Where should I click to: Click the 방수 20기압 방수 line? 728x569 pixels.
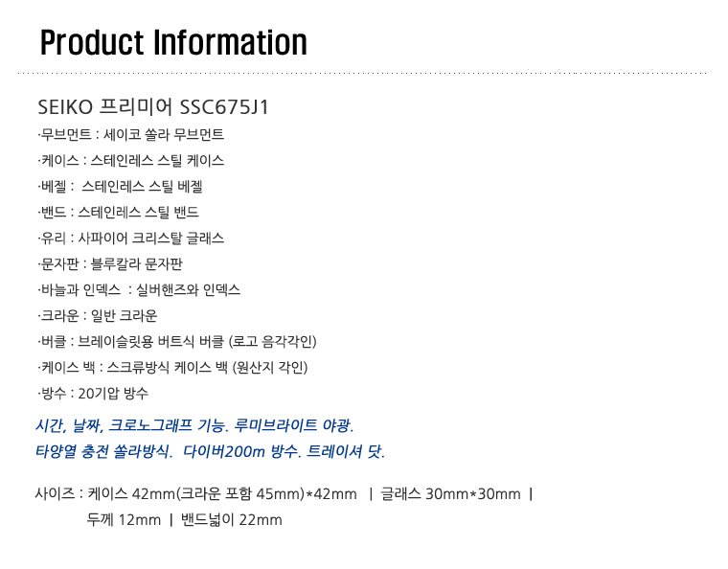(93, 394)
